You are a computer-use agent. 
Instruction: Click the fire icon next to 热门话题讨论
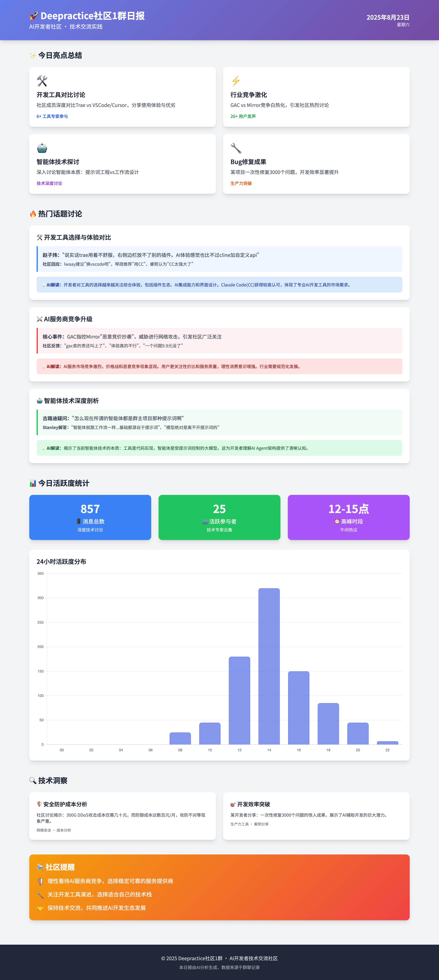pos(33,214)
